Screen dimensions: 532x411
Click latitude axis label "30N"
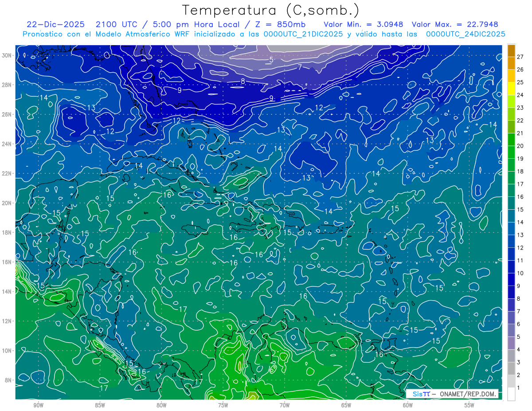click(7, 55)
